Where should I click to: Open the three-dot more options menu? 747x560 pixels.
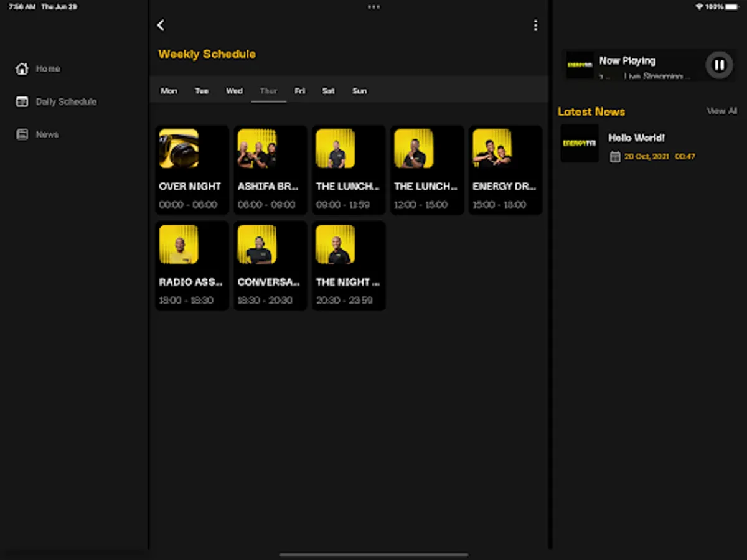click(x=535, y=26)
